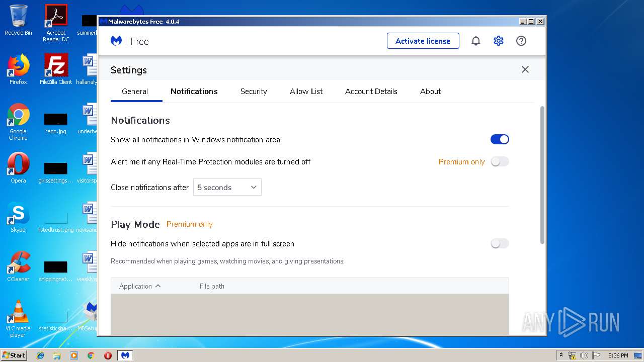644x362 pixels.
Task: Switch to About tab
Action: [x=431, y=92]
